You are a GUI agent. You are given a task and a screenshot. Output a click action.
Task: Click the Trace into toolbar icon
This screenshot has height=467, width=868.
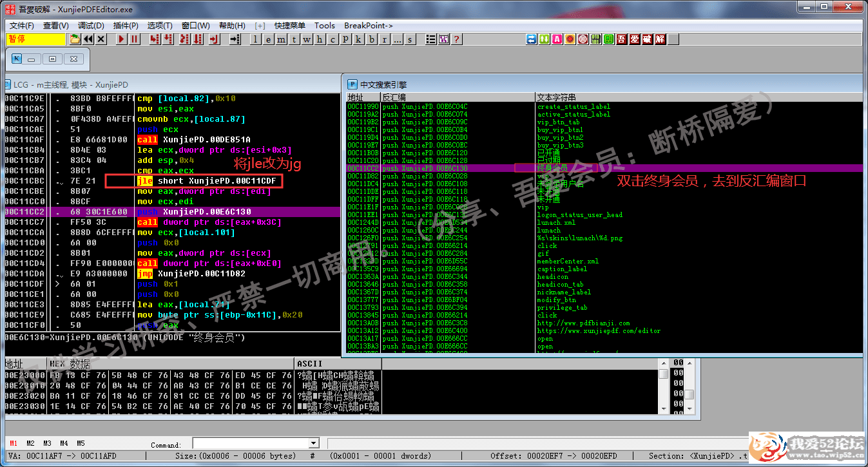[x=184, y=39]
